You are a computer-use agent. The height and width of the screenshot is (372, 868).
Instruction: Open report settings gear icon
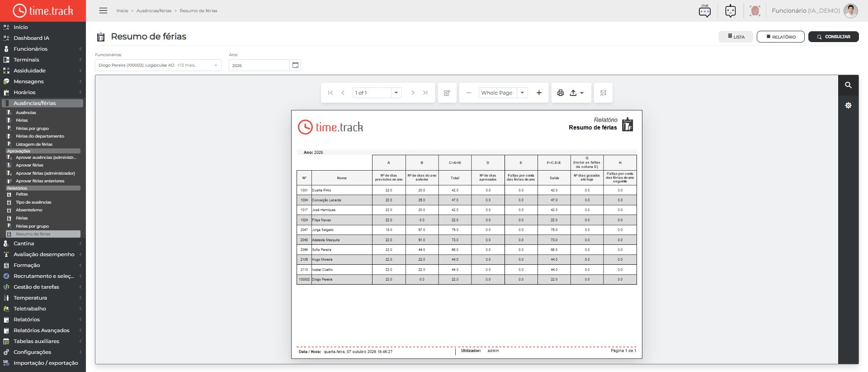click(x=848, y=105)
